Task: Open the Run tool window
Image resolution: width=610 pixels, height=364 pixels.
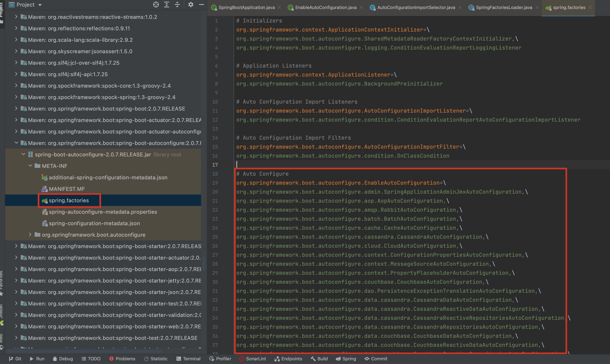Action: [x=37, y=359]
